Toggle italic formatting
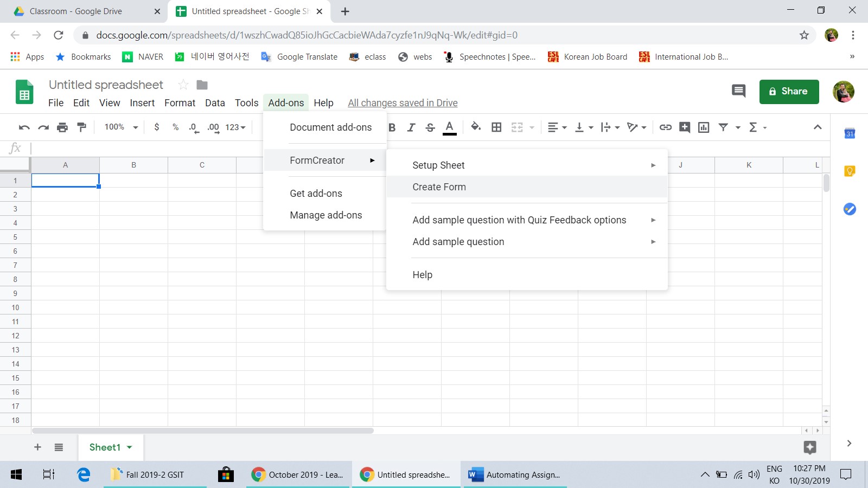 (x=411, y=127)
